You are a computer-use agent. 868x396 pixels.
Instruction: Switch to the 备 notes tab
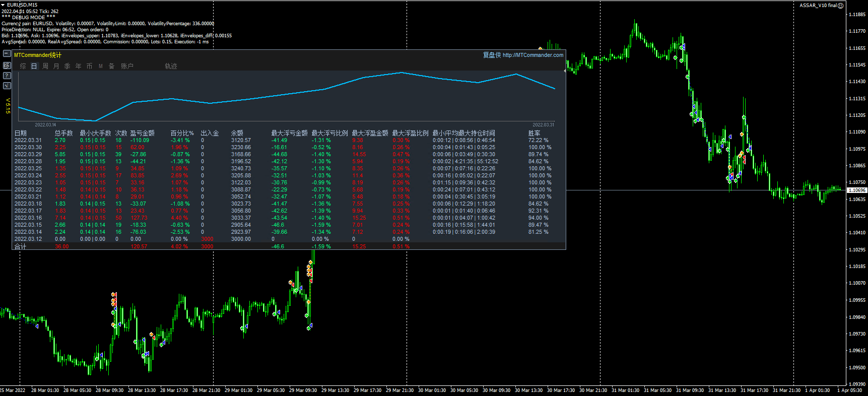tap(112, 66)
